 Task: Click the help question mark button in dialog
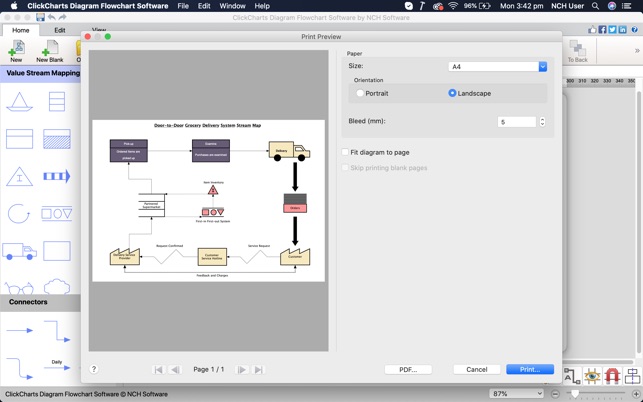pyautogui.click(x=93, y=369)
